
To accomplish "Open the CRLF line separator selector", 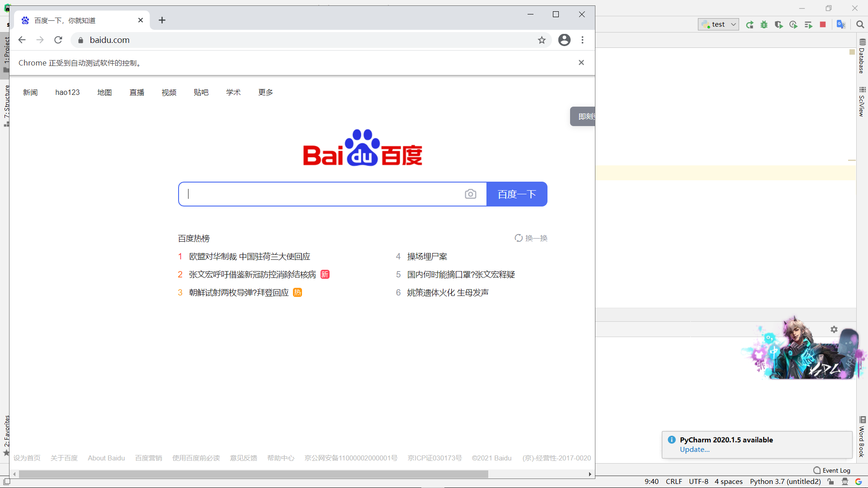I will [x=674, y=482].
